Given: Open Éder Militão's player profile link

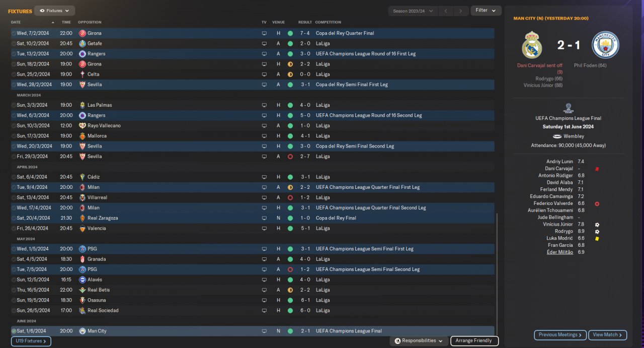Looking at the screenshot, I should coord(559,252).
